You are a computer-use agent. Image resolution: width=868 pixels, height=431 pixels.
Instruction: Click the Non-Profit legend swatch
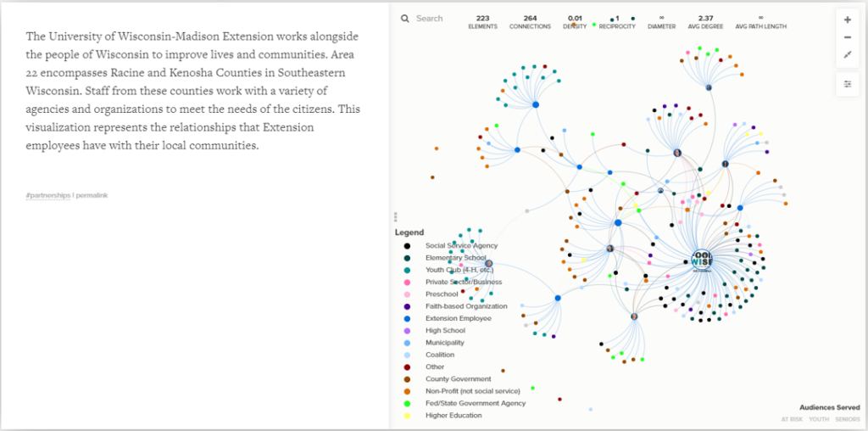click(x=408, y=391)
